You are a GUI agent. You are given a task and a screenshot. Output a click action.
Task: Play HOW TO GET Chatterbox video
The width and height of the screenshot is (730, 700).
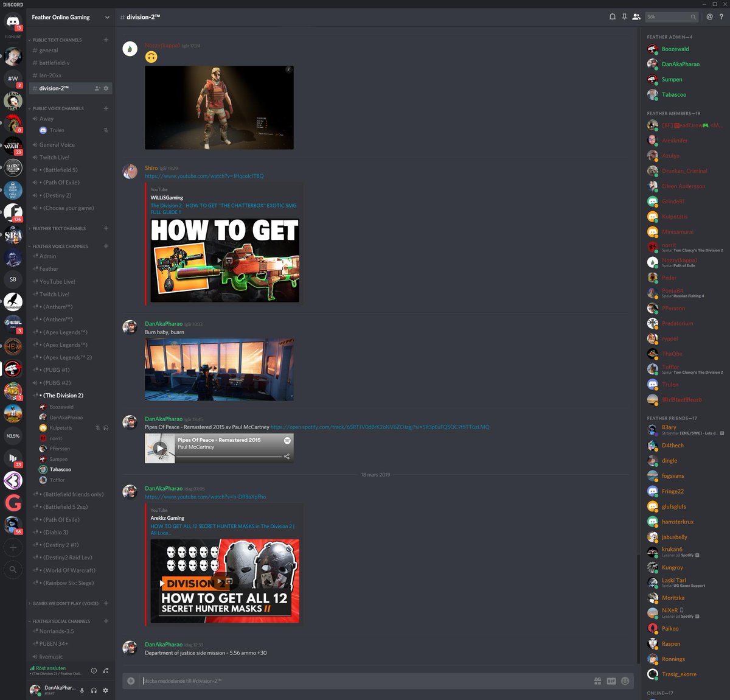click(220, 260)
